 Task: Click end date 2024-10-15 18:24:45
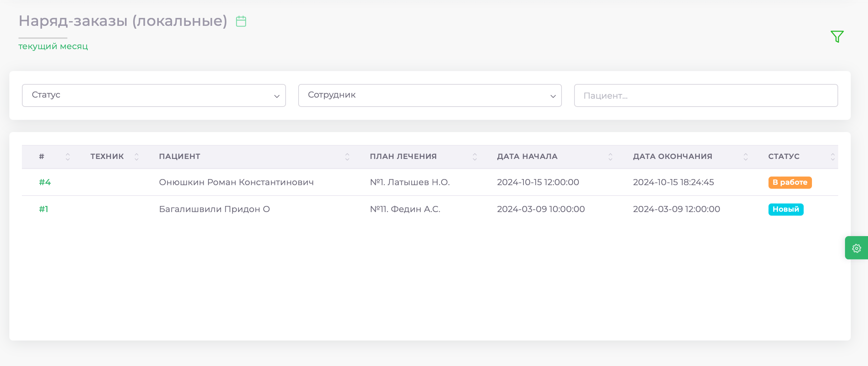click(673, 182)
